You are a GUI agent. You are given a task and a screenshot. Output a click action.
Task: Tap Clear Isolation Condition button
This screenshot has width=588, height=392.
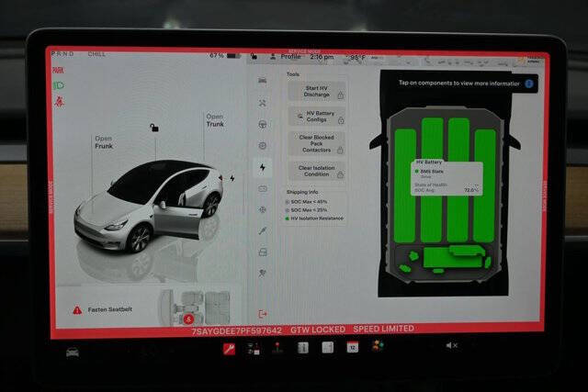click(x=317, y=171)
